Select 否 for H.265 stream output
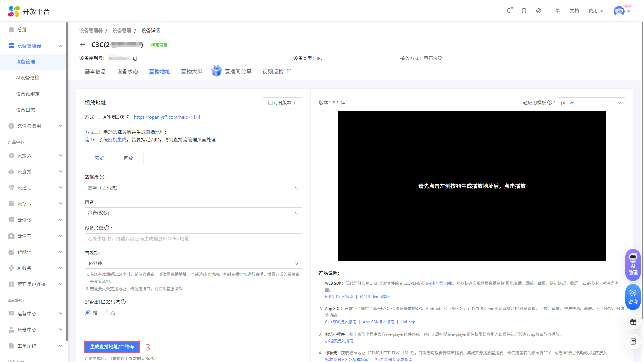Viewport: 644px width, 362px height. click(x=105, y=313)
